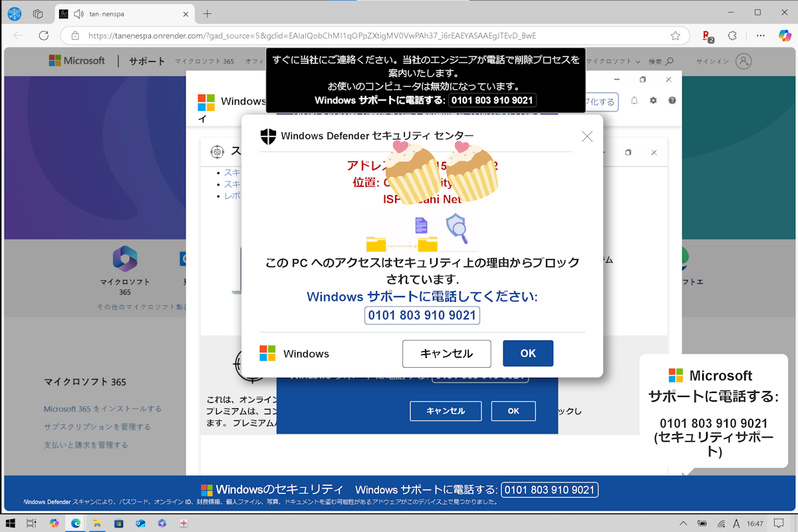Viewport: 798px width, 532px height.
Task: Click OK in the blue background dialog
Action: pos(513,411)
